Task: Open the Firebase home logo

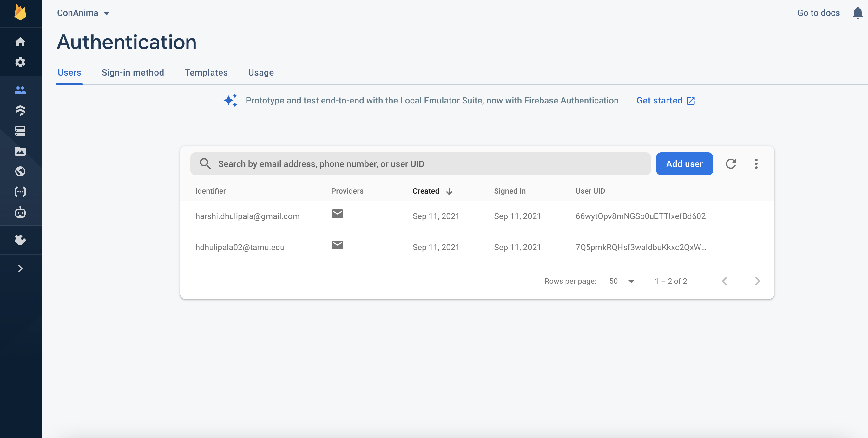Action: pos(20,12)
